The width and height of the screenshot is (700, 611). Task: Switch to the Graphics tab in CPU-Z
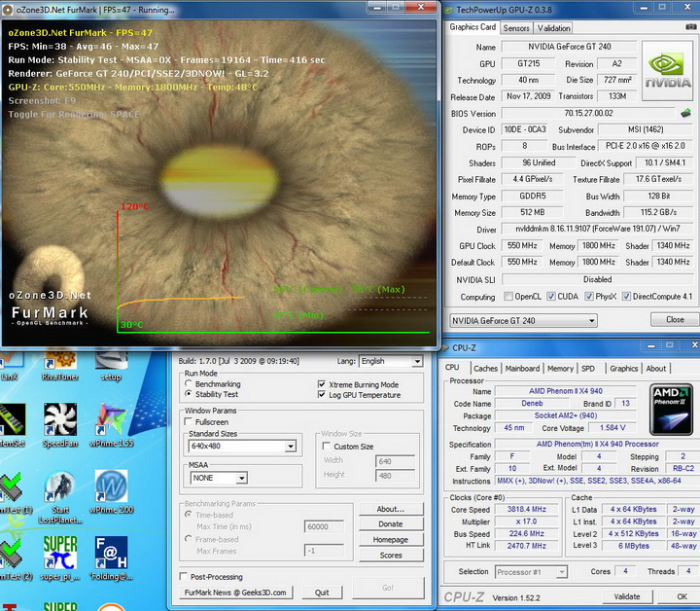(623, 369)
